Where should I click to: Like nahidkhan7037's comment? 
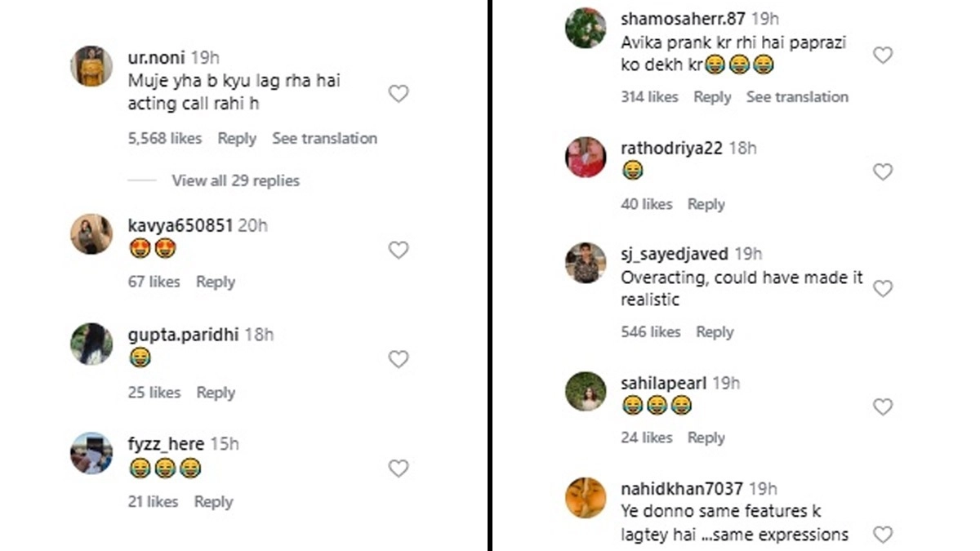tap(882, 535)
